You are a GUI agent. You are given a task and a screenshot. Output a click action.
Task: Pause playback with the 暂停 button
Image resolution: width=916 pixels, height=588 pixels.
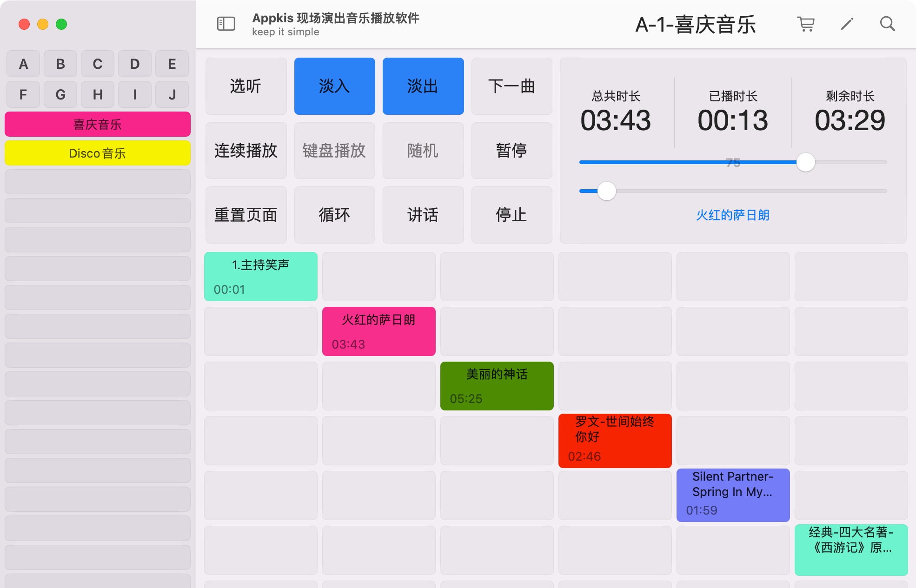pyautogui.click(x=511, y=151)
